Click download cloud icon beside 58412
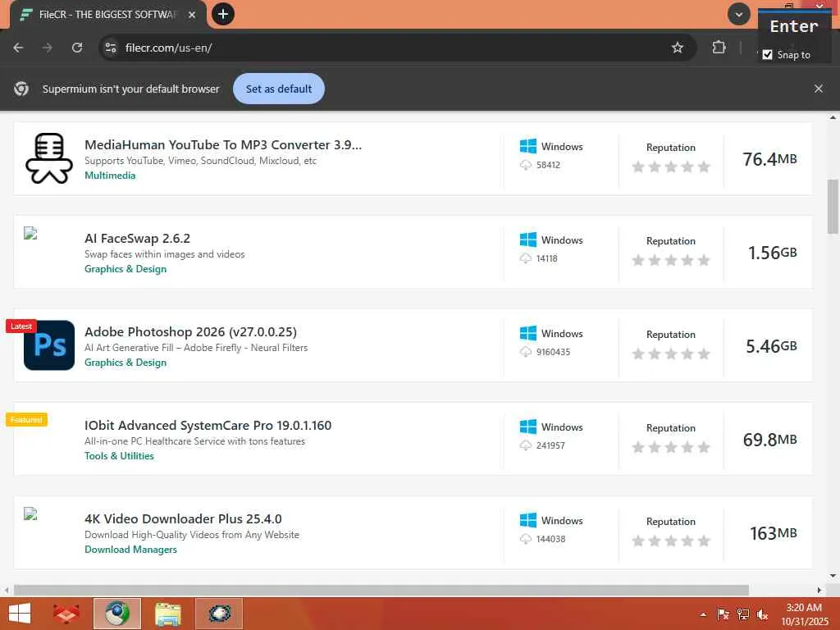This screenshot has height=630, width=840. 526,165
